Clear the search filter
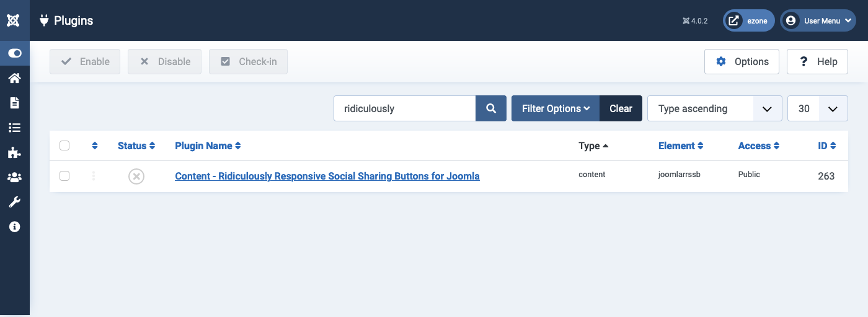Screen dimensions: 868x317 [621, 108]
